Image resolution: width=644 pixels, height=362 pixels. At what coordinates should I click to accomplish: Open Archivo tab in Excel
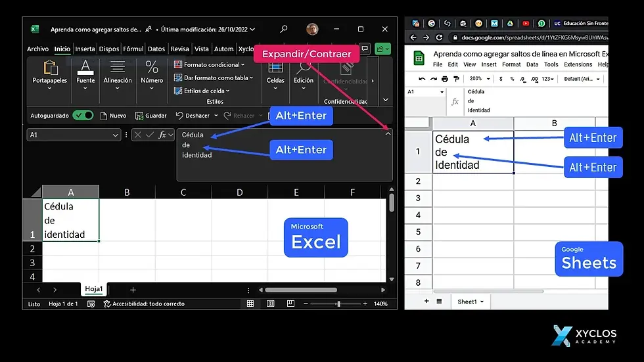(x=38, y=49)
